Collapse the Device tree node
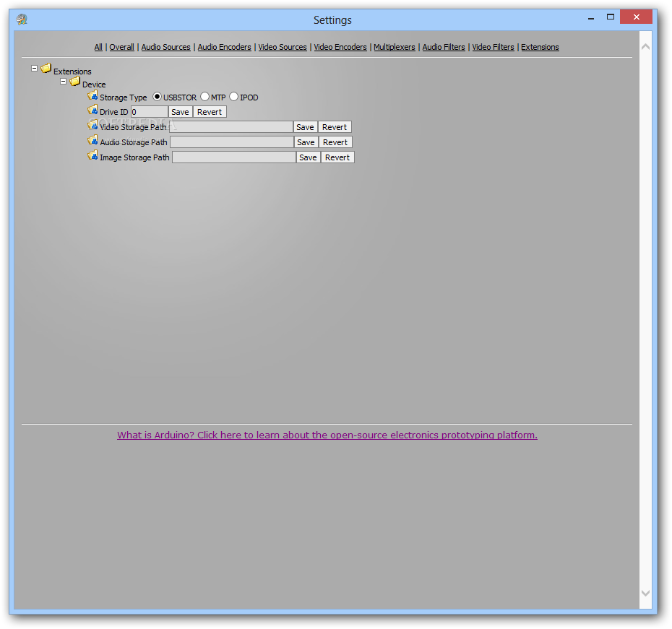Screen dimensions: 672x629 click(x=63, y=82)
